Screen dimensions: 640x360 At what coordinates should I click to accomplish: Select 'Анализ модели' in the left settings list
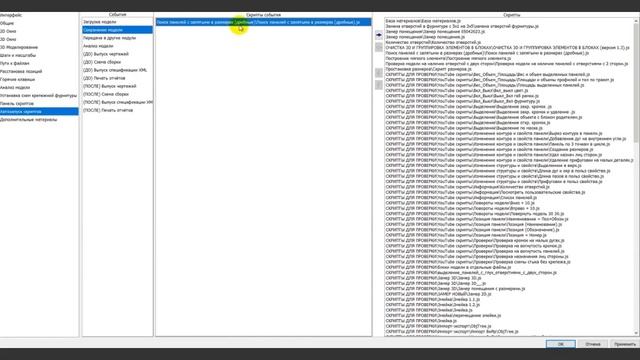coord(15,87)
